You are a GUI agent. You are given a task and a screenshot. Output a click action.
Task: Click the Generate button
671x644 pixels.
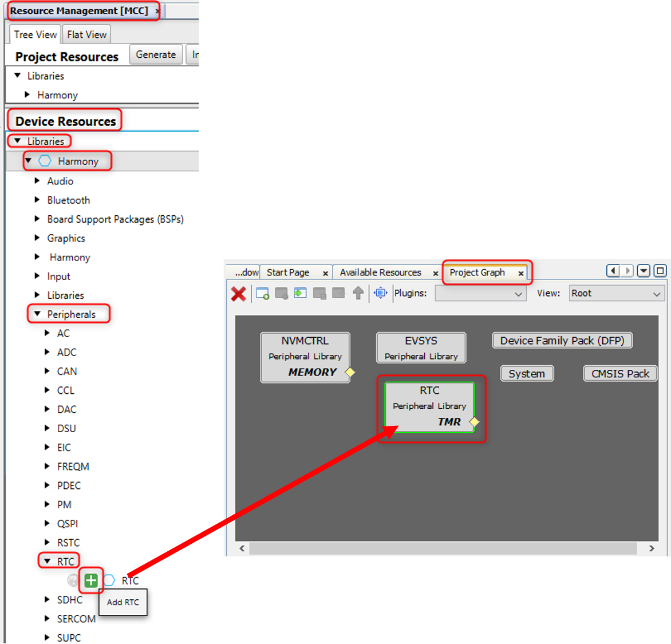point(156,55)
